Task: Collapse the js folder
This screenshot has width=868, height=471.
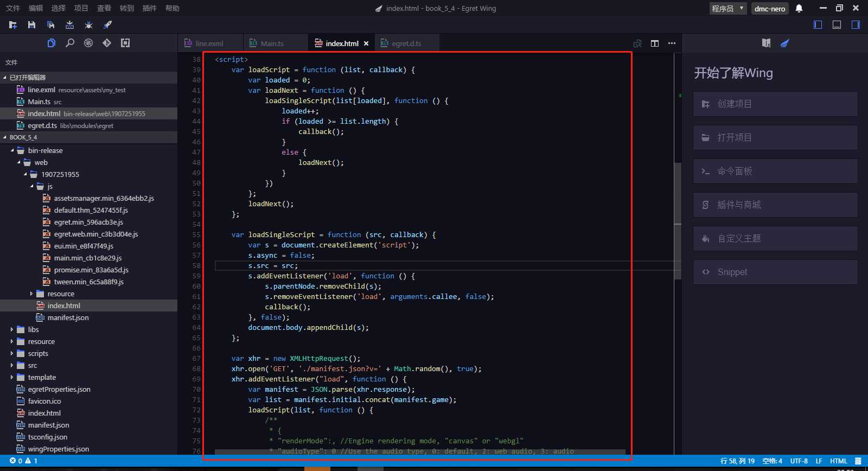Action: [x=31, y=186]
